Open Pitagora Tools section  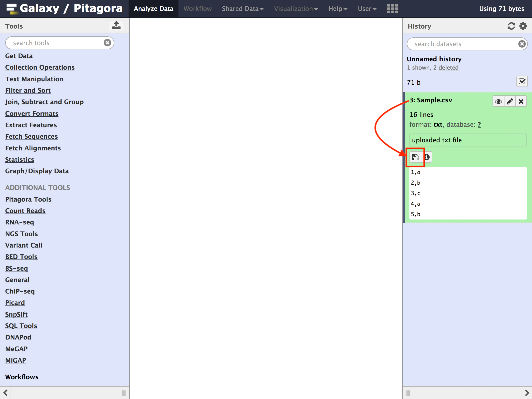point(28,199)
